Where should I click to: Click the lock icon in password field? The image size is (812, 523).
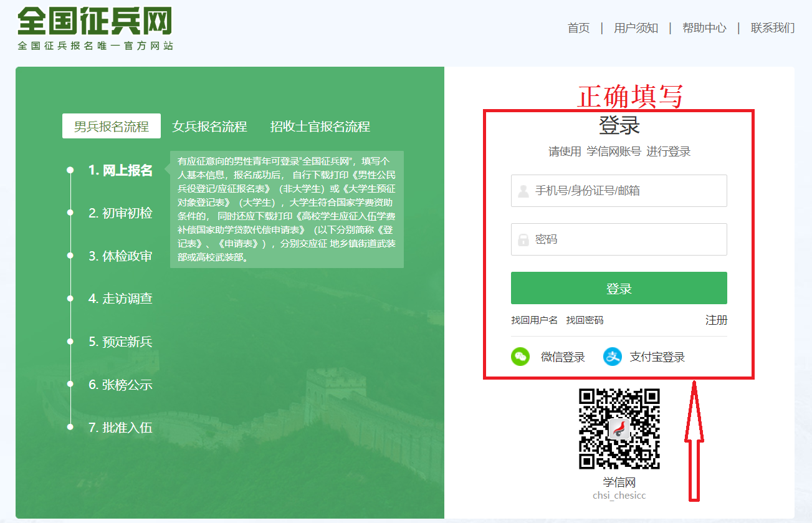[523, 240]
